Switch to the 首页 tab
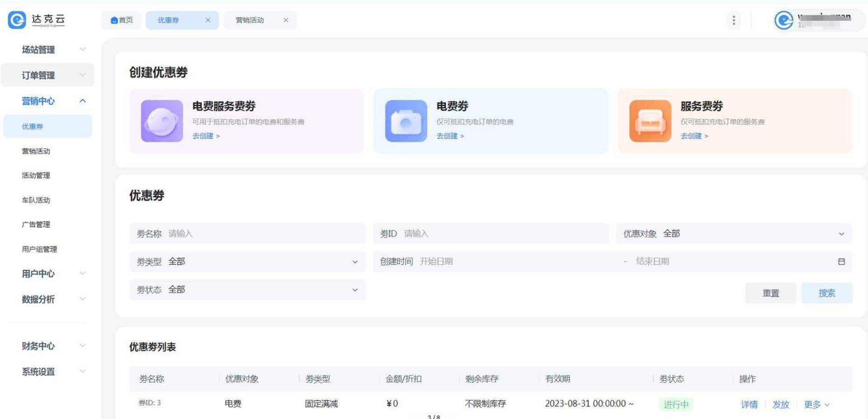Image resolution: width=868 pixels, height=419 pixels. (122, 20)
